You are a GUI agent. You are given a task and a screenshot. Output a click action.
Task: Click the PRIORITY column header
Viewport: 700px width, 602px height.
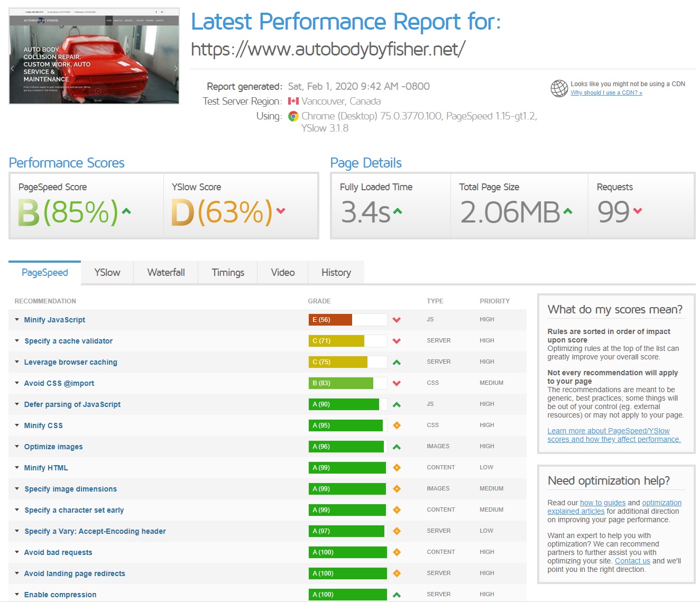coord(495,301)
